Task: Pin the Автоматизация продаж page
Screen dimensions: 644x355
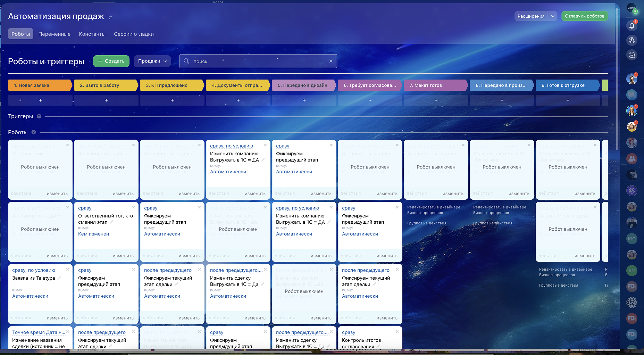Action: pos(110,17)
